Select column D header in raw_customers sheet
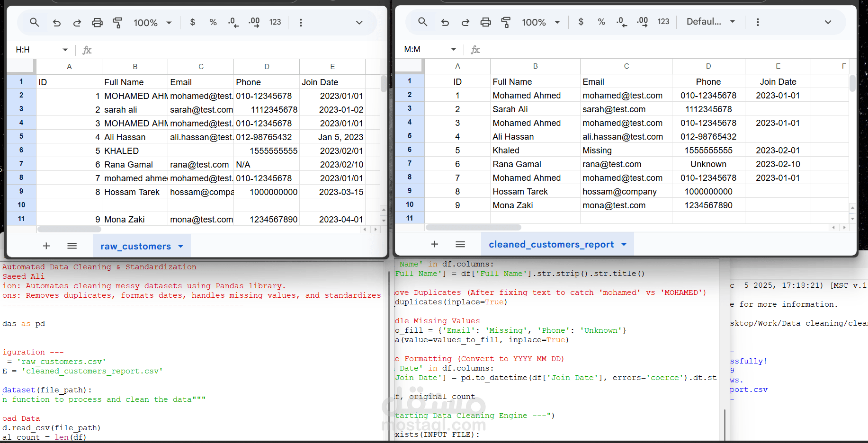Image resolution: width=868 pixels, height=443 pixels. click(267, 67)
